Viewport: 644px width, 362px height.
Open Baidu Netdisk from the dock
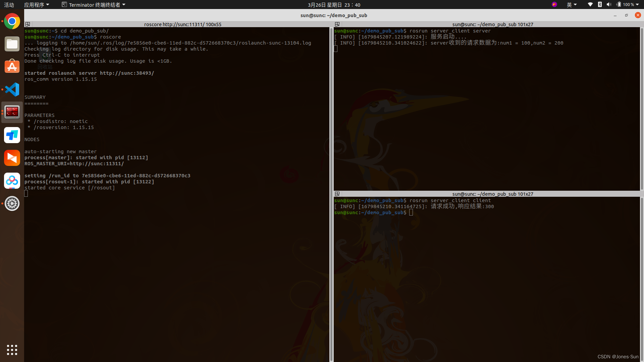click(12, 181)
